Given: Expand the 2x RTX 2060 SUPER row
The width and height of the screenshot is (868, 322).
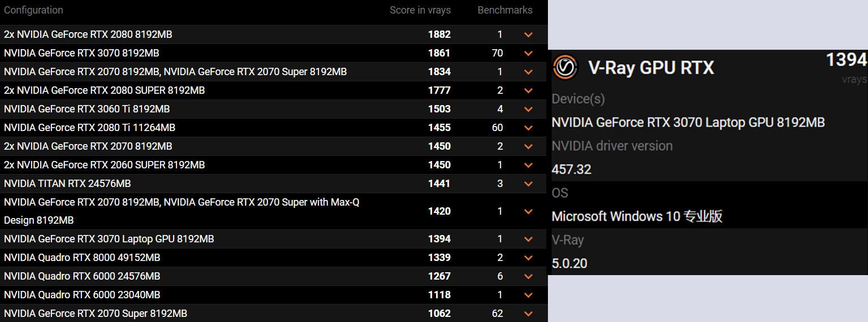Looking at the screenshot, I should [x=528, y=165].
